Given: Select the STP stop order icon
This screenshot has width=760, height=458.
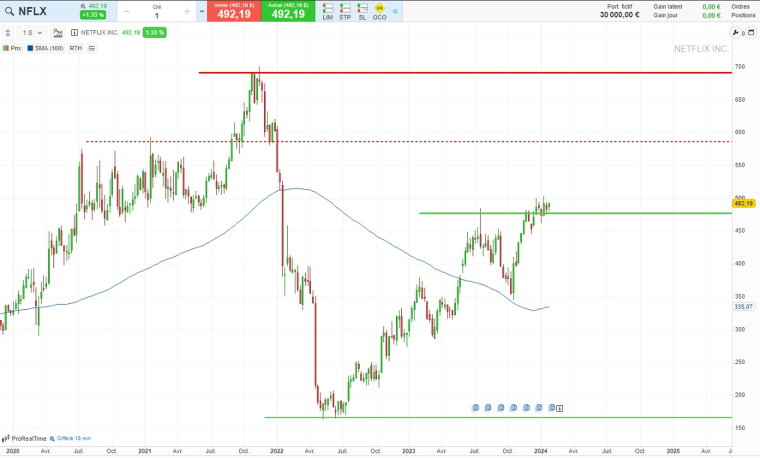Looking at the screenshot, I should [x=345, y=11].
